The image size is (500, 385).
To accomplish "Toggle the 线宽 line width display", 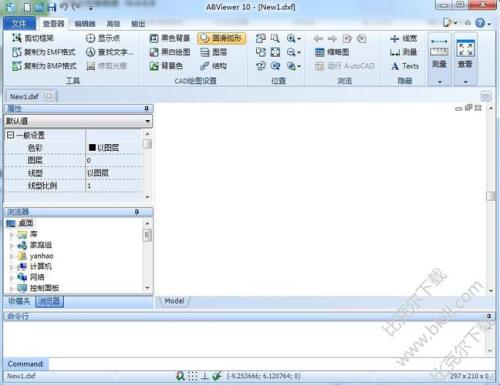I will (x=403, y=38).
